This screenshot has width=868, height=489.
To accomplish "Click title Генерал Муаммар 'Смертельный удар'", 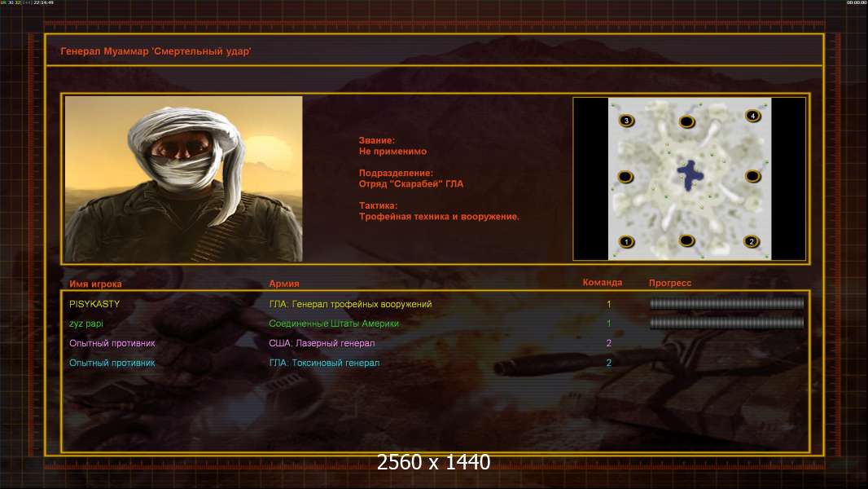I will [156, 51].
